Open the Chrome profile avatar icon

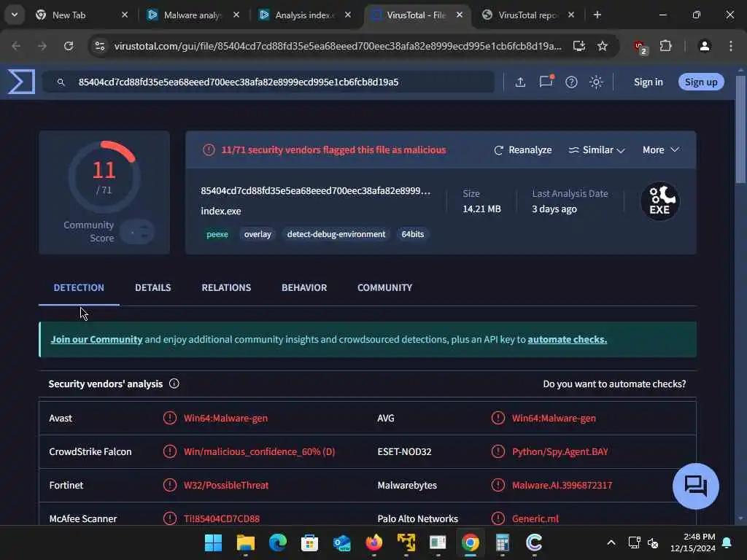[705, 46]
